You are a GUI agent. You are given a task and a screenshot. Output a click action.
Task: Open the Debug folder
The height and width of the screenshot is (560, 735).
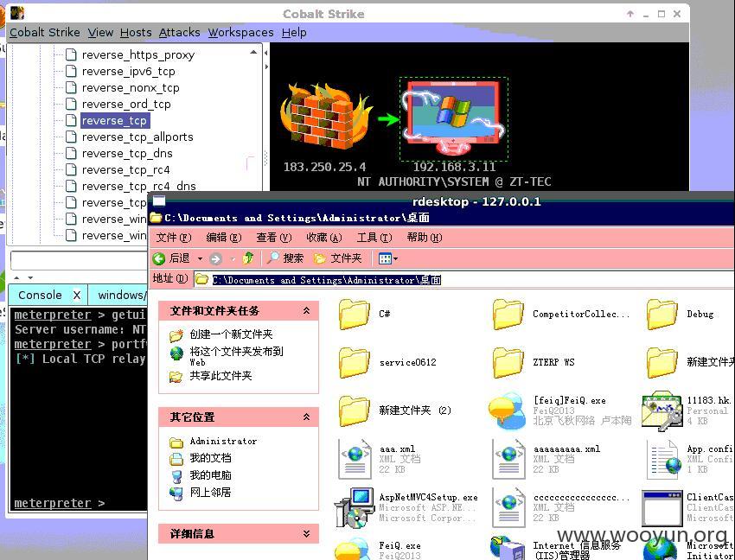click(661, 314)
